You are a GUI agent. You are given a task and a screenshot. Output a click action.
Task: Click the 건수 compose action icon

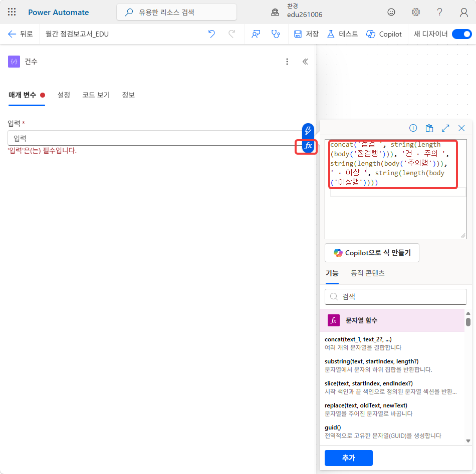(14, 62)
